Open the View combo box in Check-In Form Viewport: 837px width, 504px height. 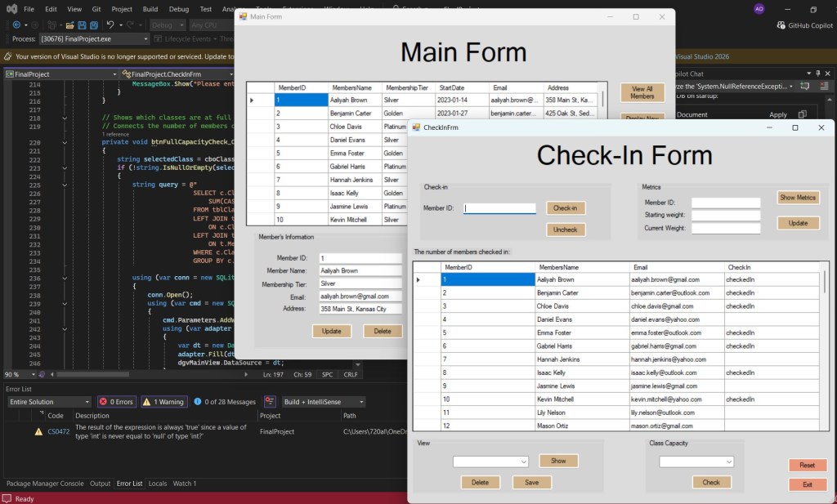coord(490,462)
